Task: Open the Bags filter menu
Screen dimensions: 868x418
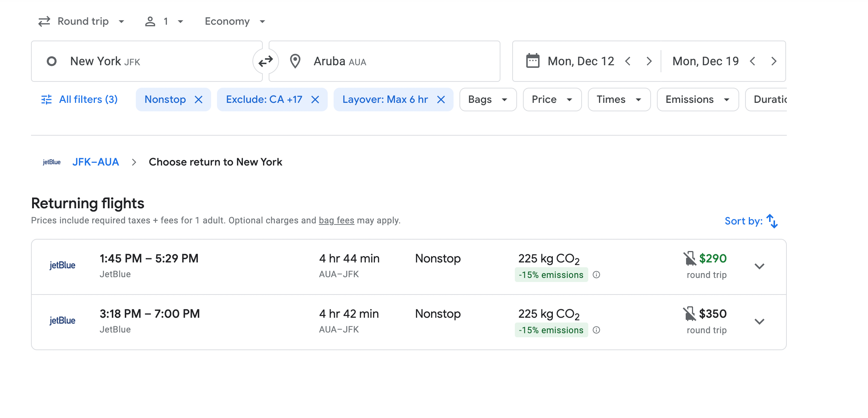Action: tap(488, 100)
